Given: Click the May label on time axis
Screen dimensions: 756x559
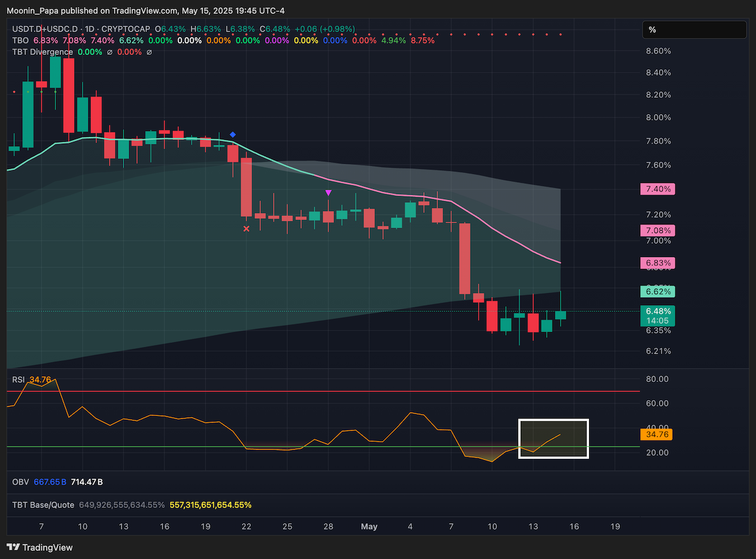Looking at the screenshot, I should [x=369, y=526].
